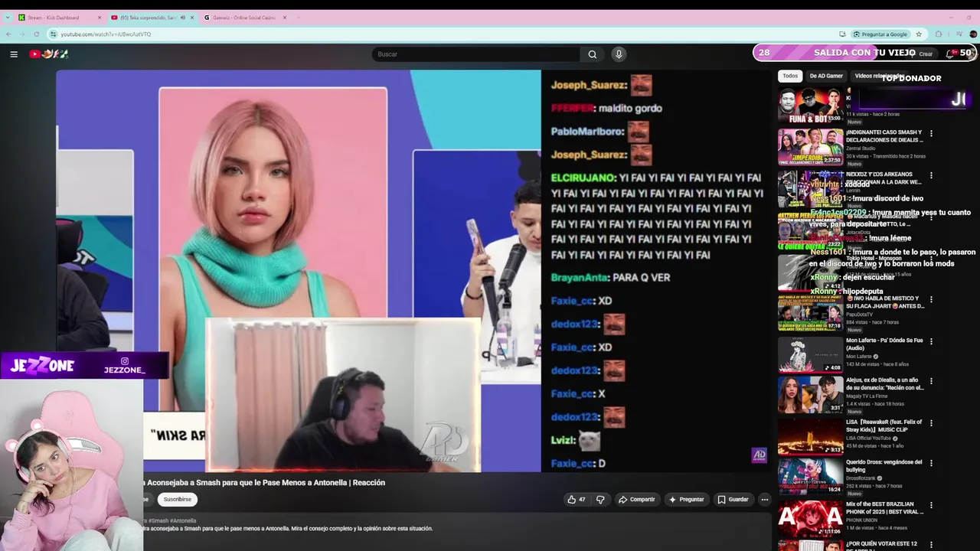Open options for IWO habla de Mistico video
Screen dimensions: 980x551
point(931,299)
